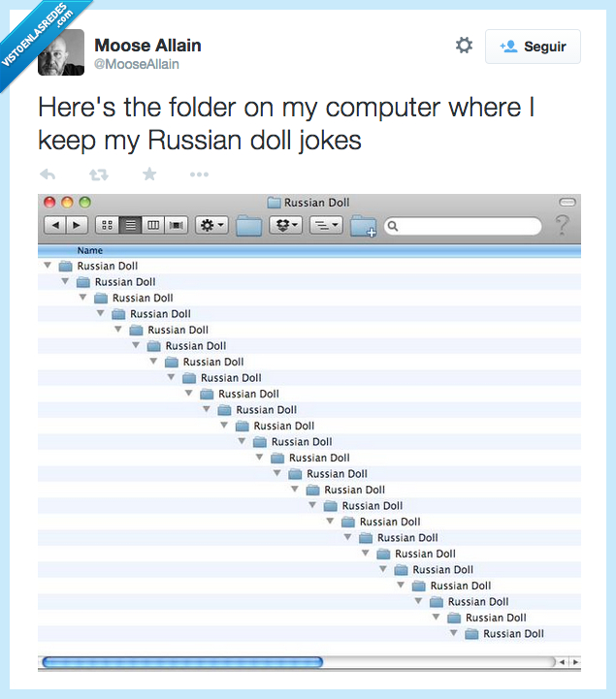Click the Finder horizontal scrollbar thumb
Screen dimensions: 616x699
[x=181, y=662]
